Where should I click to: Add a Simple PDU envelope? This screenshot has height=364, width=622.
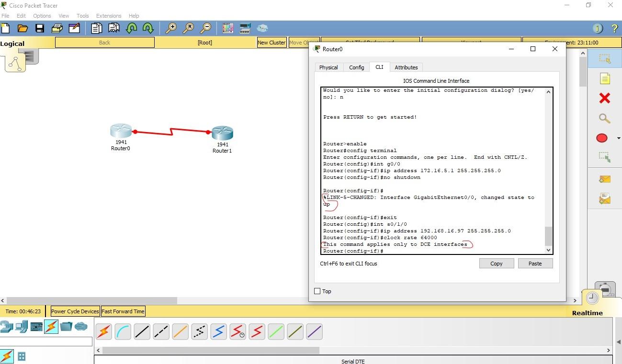click(604, 179)
